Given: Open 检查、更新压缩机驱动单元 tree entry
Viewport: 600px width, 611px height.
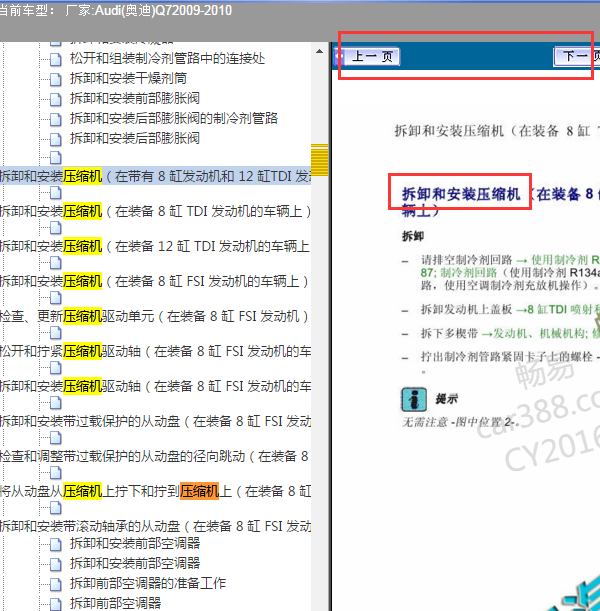Looking at the screenshot, I should coord(155,316).
